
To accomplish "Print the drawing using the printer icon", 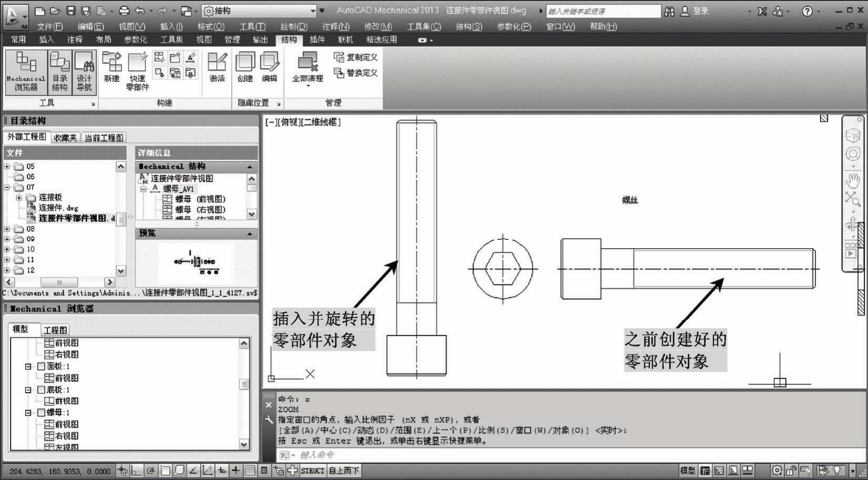I will (x=124, y=11).
